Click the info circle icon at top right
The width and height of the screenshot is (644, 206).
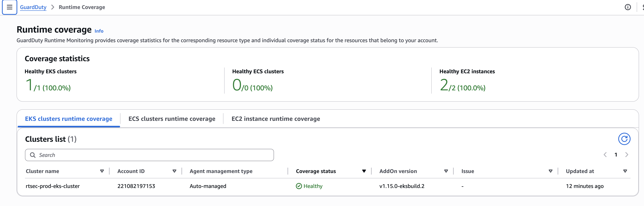pos(628,7)
